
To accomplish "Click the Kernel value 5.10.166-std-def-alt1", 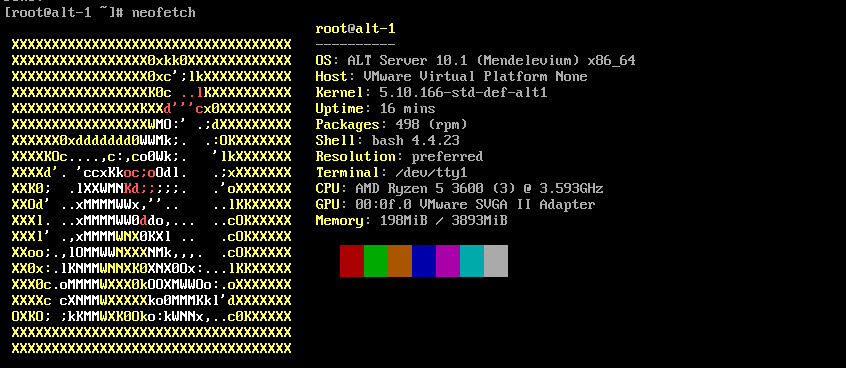I will [463, 93].
